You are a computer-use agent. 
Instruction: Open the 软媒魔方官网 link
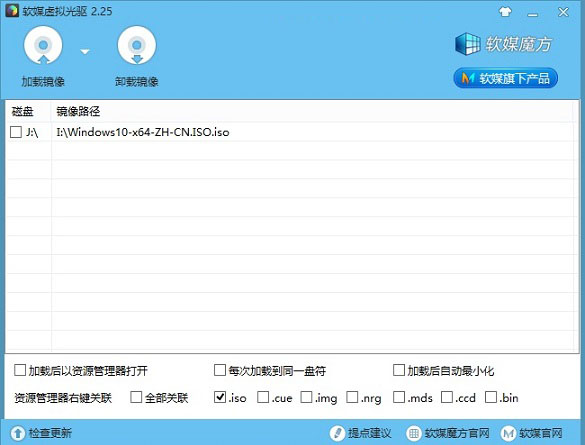point(457,433)
